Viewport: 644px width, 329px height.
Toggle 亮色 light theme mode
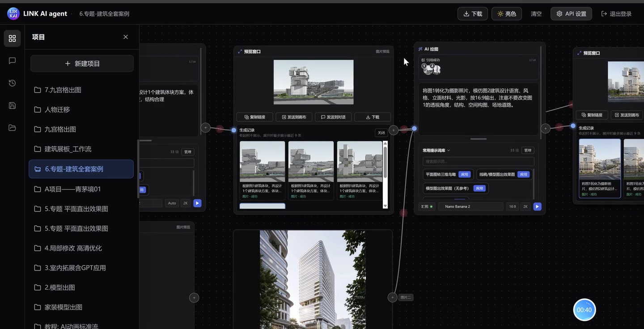click(507, 14)
